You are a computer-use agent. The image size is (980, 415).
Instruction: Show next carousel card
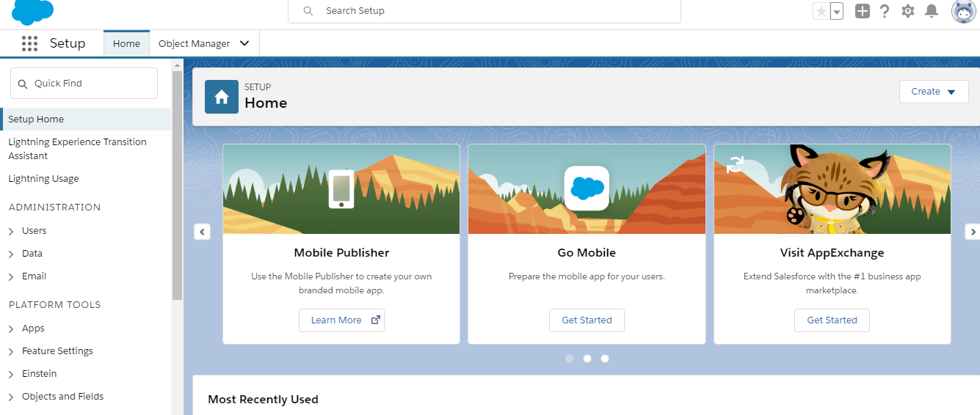973,232
